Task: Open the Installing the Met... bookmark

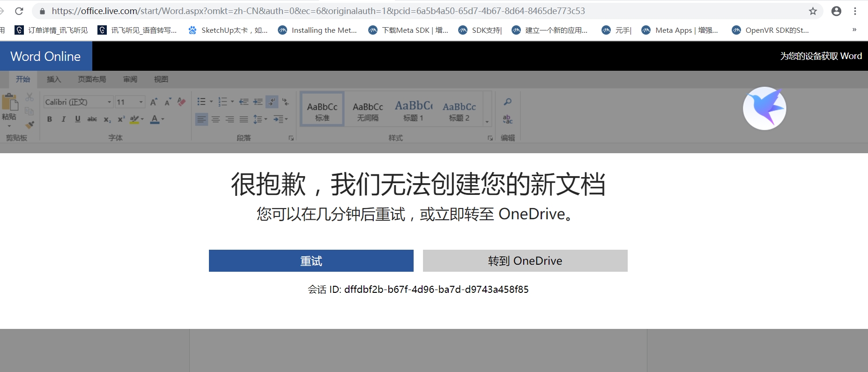Action: [318, 30]
